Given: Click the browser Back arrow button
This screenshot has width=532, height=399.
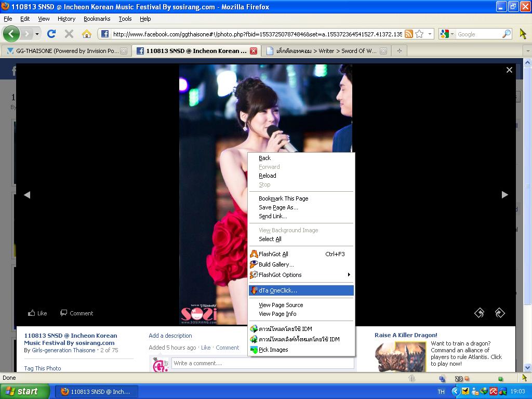Looking at the screenshot, I should click(11, 34).
